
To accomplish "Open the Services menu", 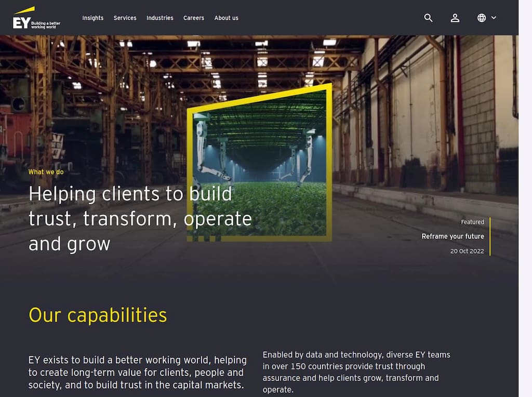I will (x=125, y=18).
